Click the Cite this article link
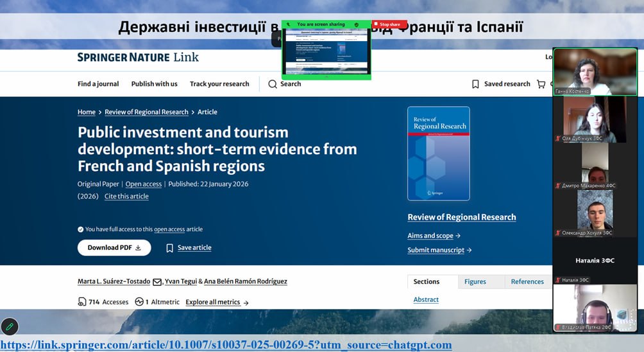This screenshot has width=644, height=352. coord(126,197)
